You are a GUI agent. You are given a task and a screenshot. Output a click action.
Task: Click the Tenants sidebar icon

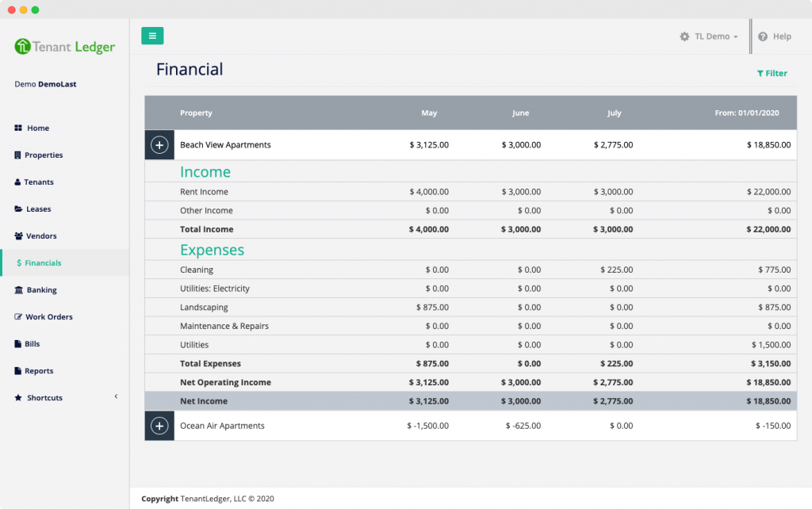point(17,182)
